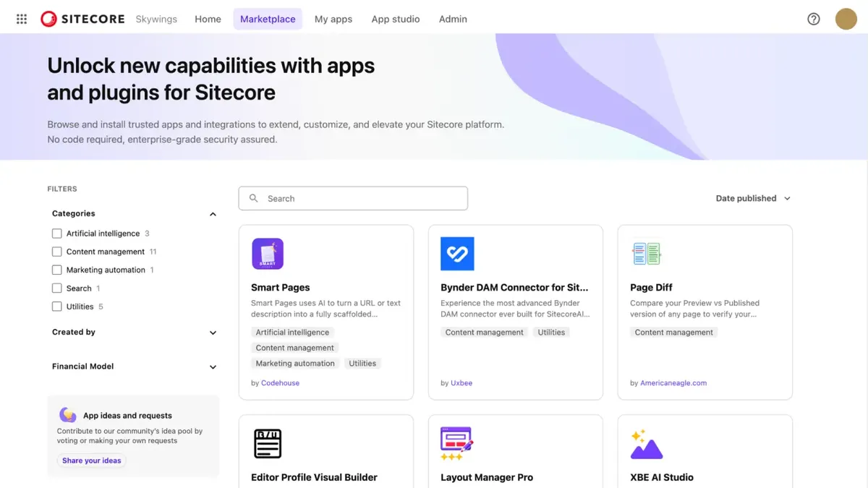Check the Search category filter
This screenshot has width=868, height=488.
tap(57, 288)
